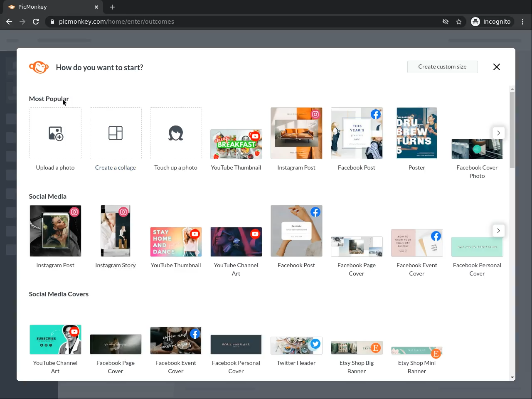The height and width of the screenshot is (399, 532).
Task: Select Facebook Page Cover in the Social Media row
Action: [x=357, y=246]
